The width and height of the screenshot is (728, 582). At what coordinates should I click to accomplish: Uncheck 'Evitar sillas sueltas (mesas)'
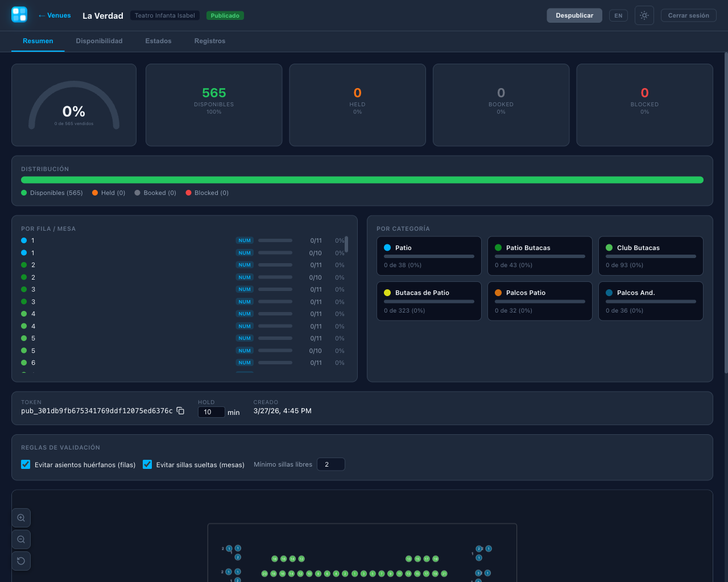(147, 464)
